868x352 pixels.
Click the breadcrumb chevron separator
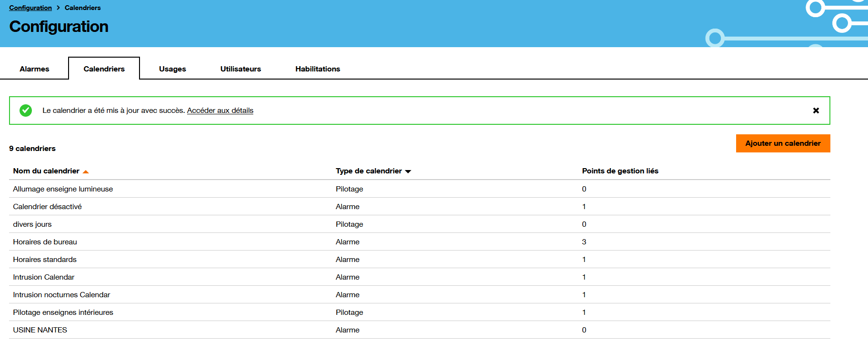click(x=58, y=8)
